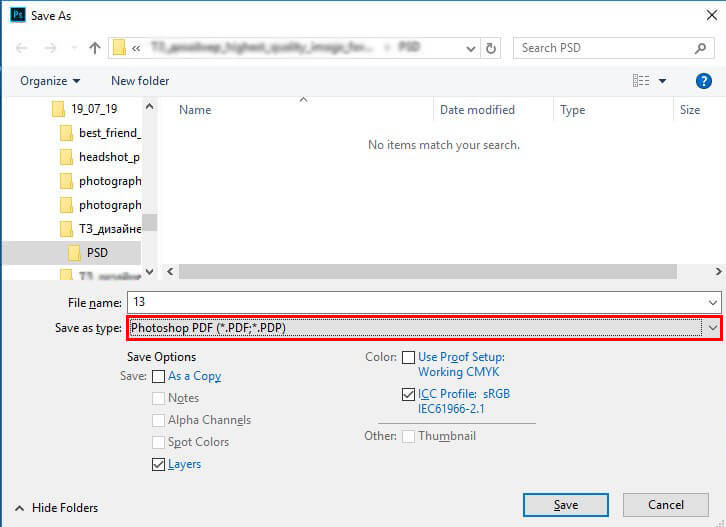Open the view options dropdown arrow
The width and height of the screenshot is (726, 527).
click(x=663, y=81)
